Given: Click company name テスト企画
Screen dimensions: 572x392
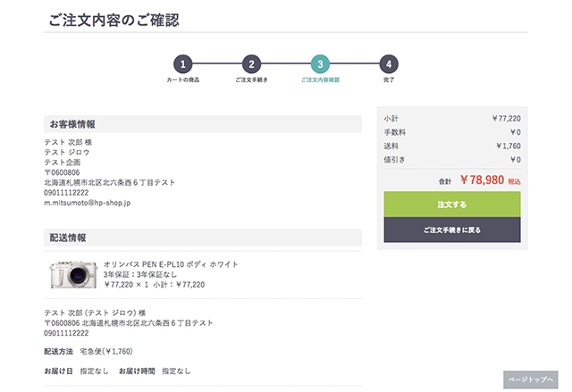Looking at the screenshot, I should tap(63, 163).
